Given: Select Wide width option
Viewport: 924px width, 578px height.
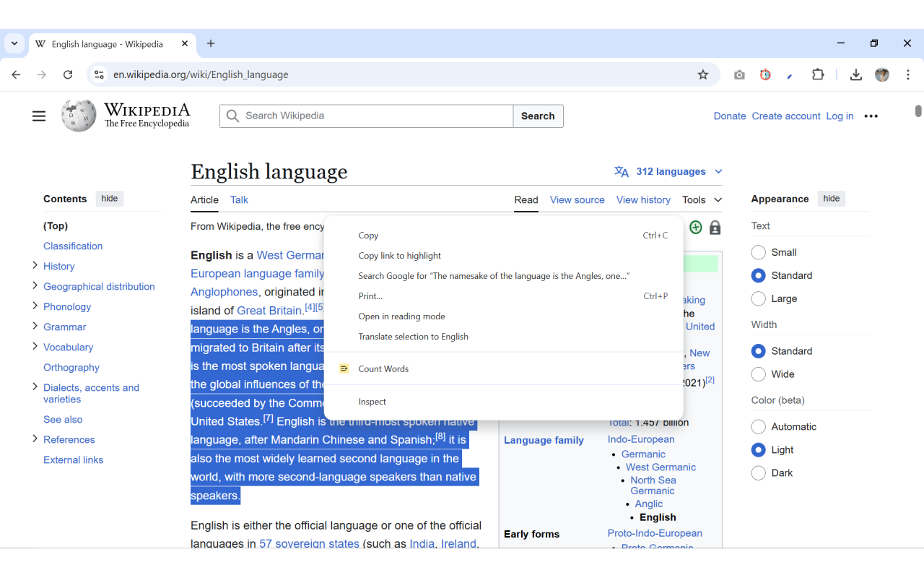Looking at the screenshot, I should pyautogui.click(x=758, y=374).
